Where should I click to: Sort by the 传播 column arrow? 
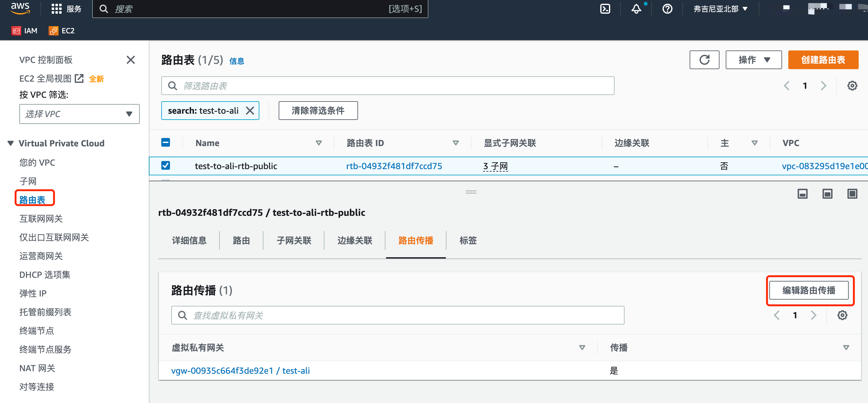point(846,348)
